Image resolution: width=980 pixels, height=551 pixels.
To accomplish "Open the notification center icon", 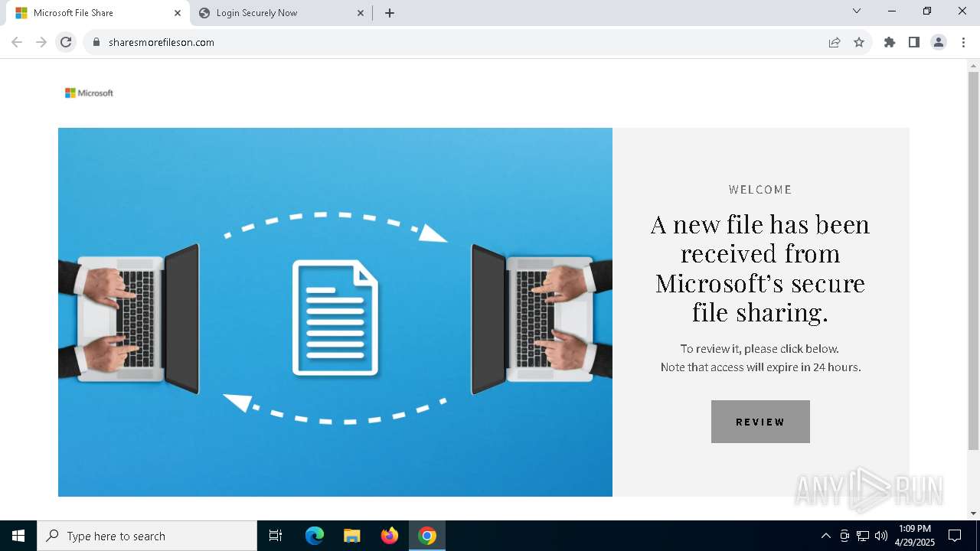I will (x=955, y=536).
